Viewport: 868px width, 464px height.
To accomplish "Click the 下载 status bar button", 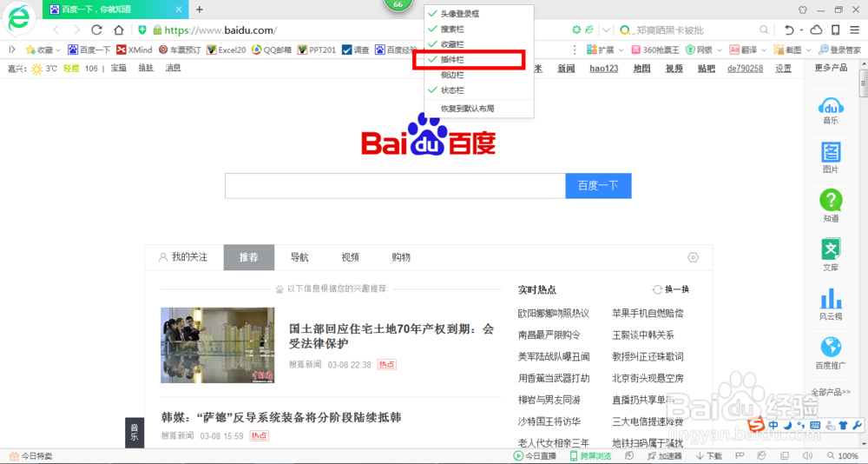I will click(708, 456).
